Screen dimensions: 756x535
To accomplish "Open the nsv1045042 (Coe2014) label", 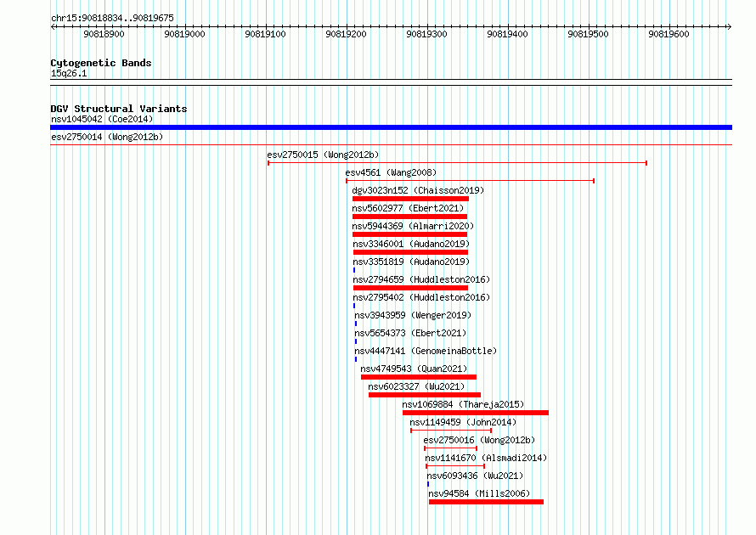I will [x=102, y=119].
